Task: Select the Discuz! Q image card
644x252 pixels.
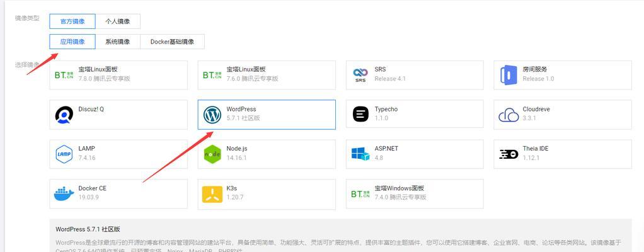Action: [x=118, y=115]
